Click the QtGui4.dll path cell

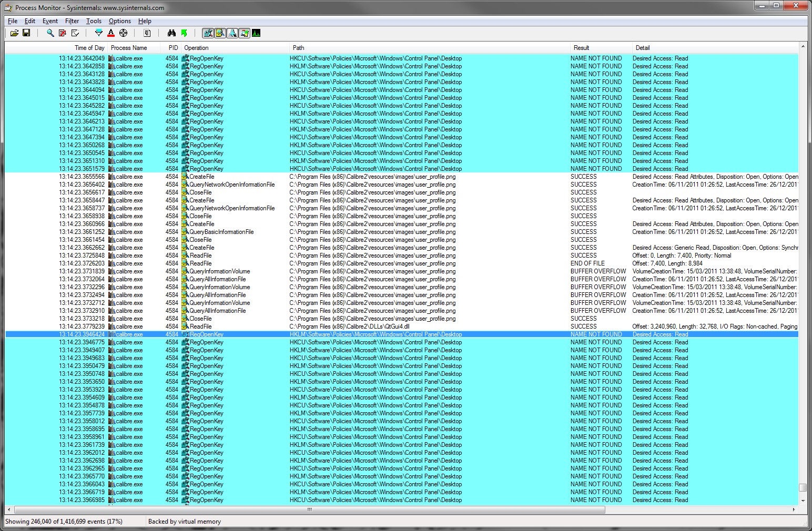pos(349,326)
